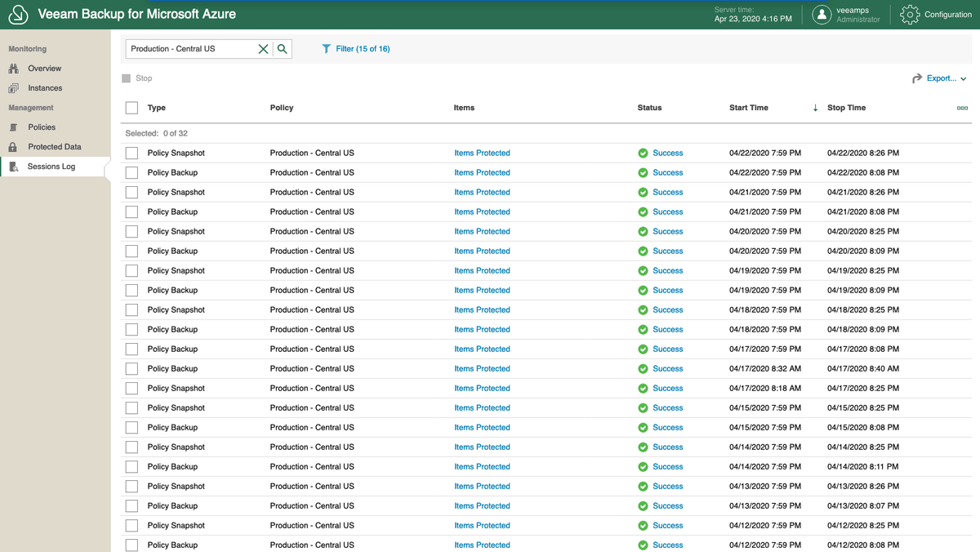Sort by Status column header
The image size is (980, 552).
[650, 108]
